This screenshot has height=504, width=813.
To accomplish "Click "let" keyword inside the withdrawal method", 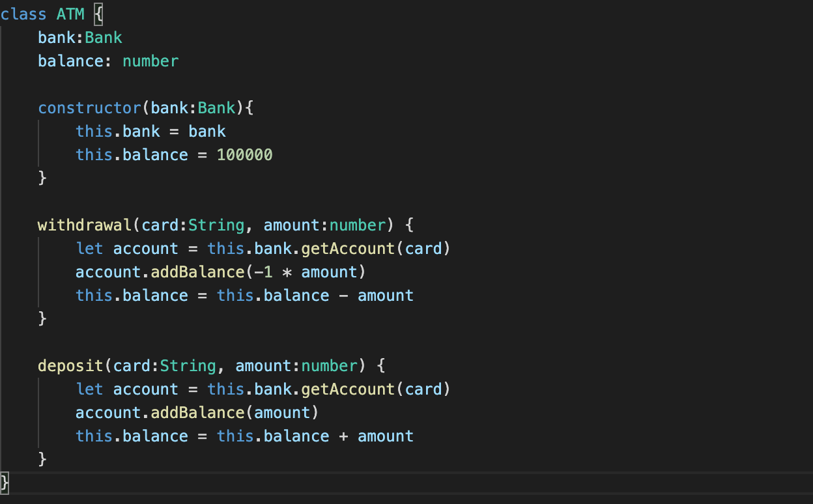I will tap(89, 248).
